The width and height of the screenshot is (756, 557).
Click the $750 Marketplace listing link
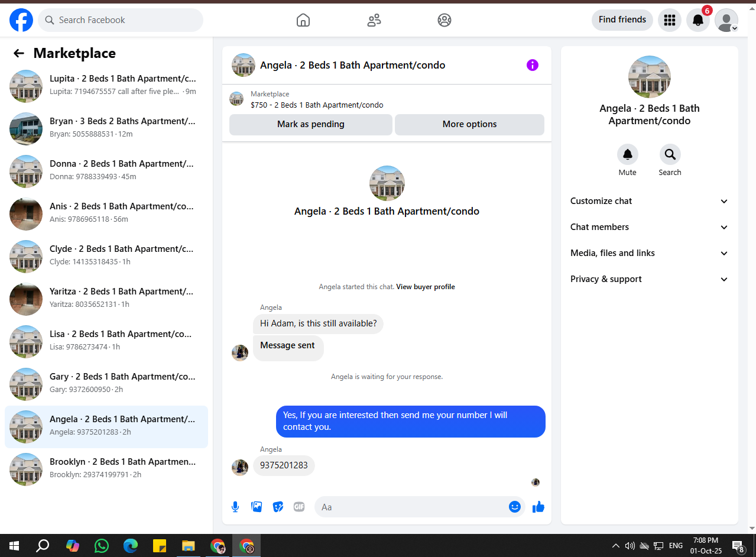317,105
